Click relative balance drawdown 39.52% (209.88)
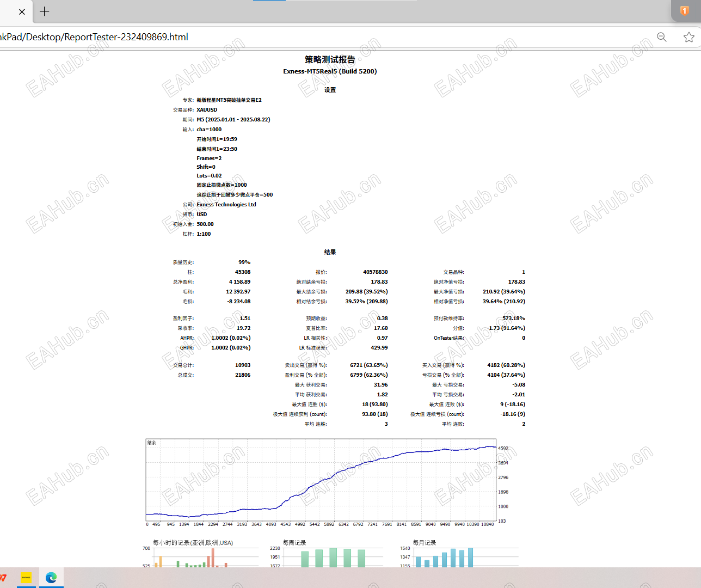The width and height of the screenshot is (701, 588). click(x=367, y=302)
